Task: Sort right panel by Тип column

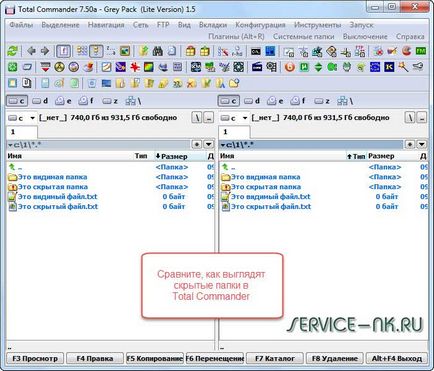Action: tap(356, 156)
